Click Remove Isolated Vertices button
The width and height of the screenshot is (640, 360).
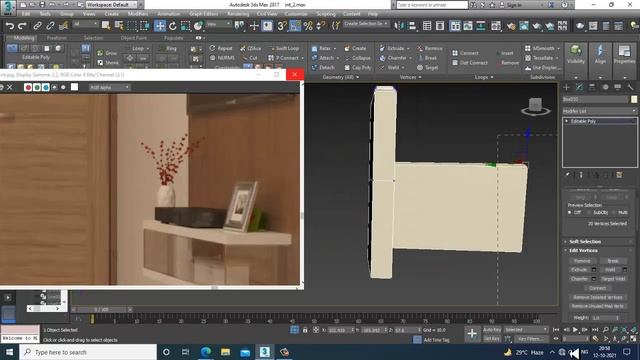(x=598, y=297)
